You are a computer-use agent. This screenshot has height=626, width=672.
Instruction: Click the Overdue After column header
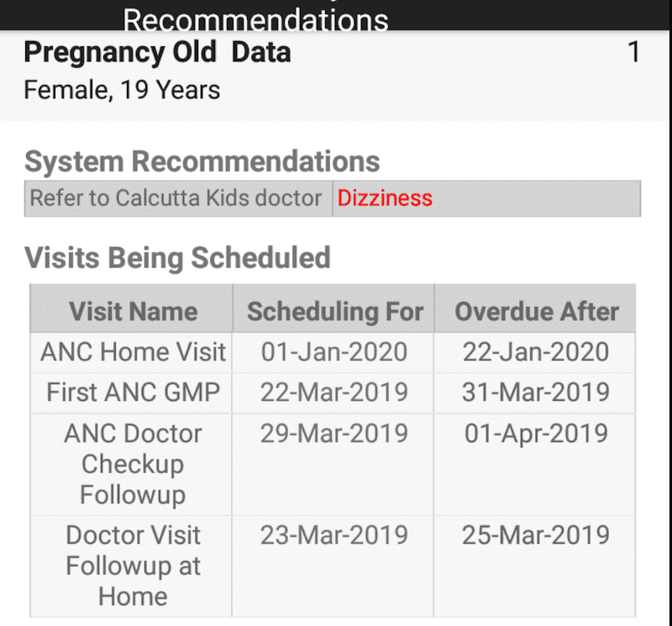point(536,311)
